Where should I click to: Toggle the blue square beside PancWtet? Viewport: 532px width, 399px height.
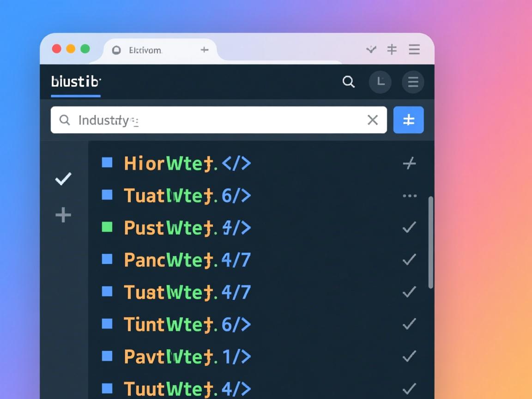click(107, 259)
